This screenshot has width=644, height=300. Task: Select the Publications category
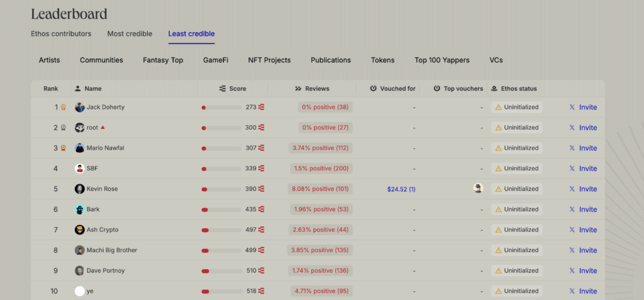[x=331, y=60]
